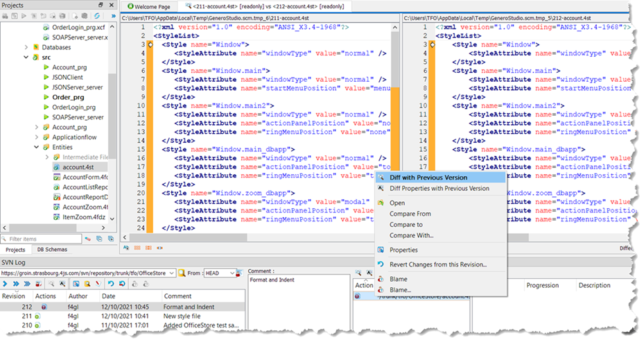Click the Comment column header in log
This screenshot has height=342, width=644.
pos(203,296)
